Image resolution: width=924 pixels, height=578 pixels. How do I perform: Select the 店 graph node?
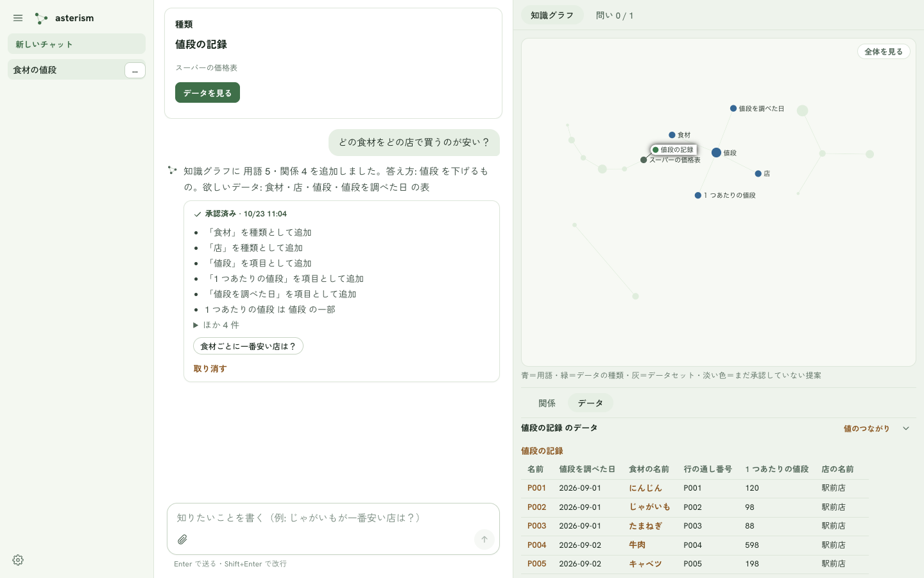[x=758, y=173]
